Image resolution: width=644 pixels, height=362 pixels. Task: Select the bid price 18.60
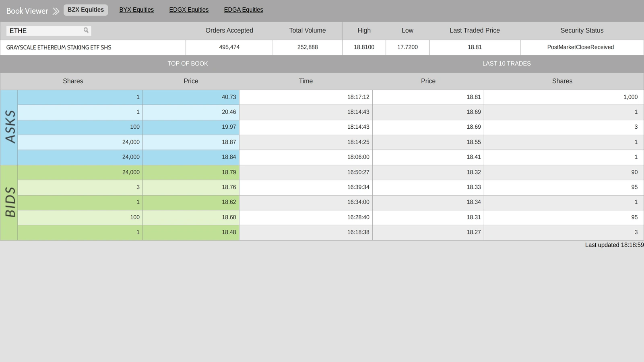[229, 218]
